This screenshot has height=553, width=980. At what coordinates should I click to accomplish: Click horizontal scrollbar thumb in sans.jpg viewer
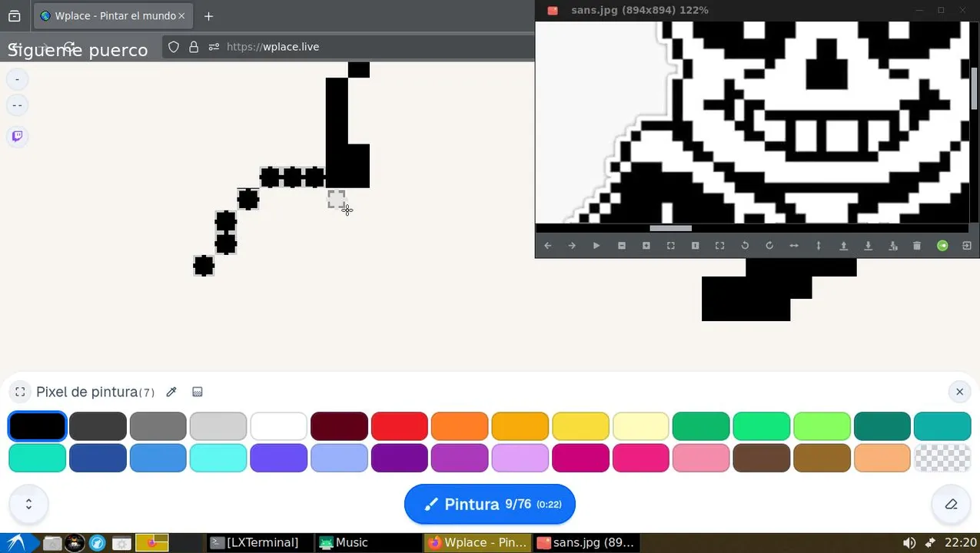tap(670, 228)
